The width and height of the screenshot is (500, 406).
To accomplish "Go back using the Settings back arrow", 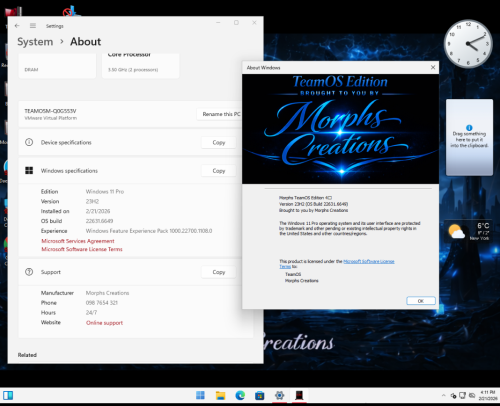I will pyautogui.click(x=17, y=26).
